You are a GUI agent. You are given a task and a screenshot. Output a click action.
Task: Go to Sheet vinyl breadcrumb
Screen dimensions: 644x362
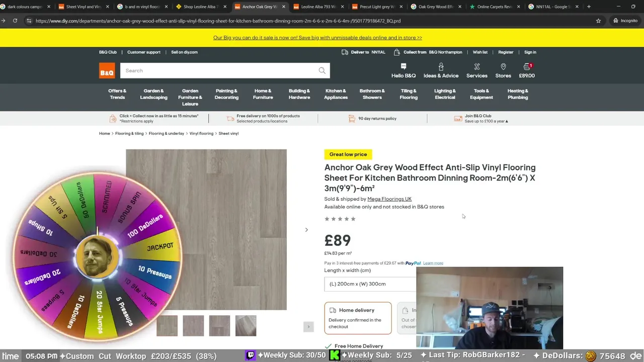pos(228,134)
